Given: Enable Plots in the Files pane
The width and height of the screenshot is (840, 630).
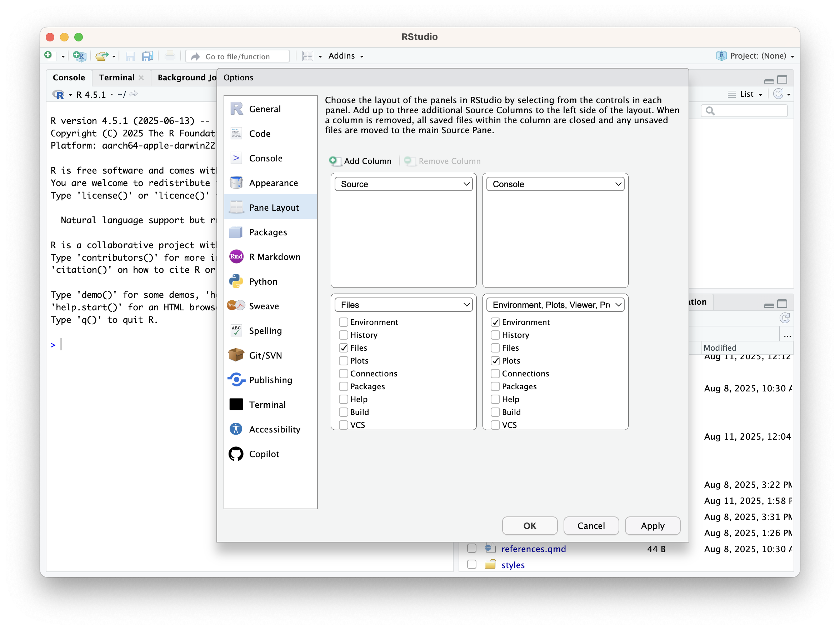Looking at the screenshot, I should coord(343,361).
